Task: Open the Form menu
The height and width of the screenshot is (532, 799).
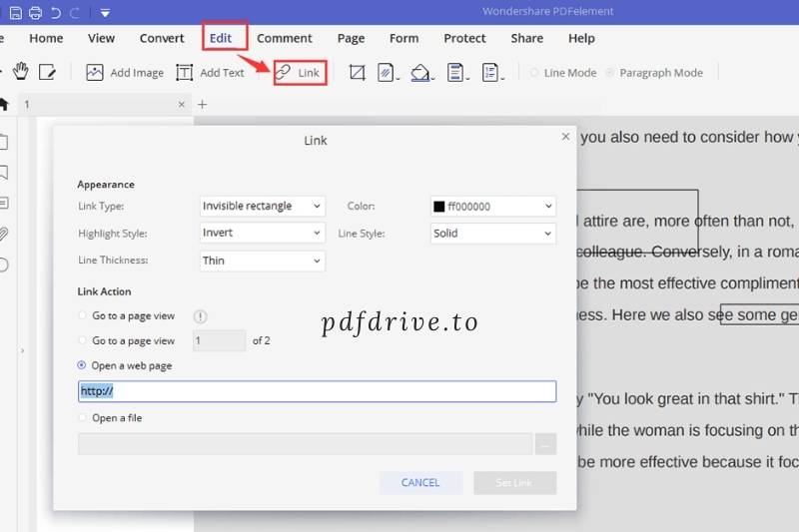Action: 403,38
